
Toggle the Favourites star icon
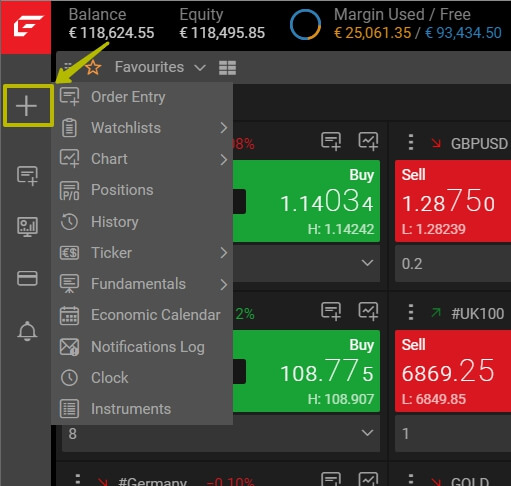pyautogui.click(x=93, y=68)
